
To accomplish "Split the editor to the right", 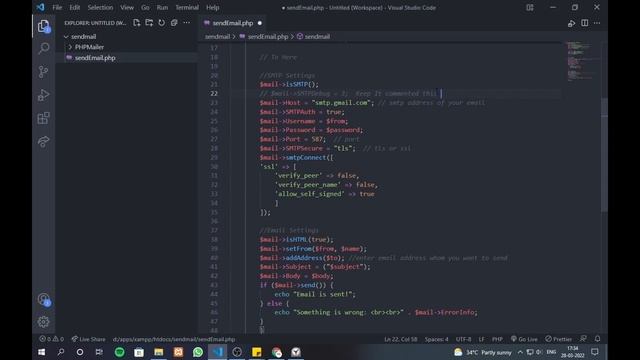I will pos(584,23).
